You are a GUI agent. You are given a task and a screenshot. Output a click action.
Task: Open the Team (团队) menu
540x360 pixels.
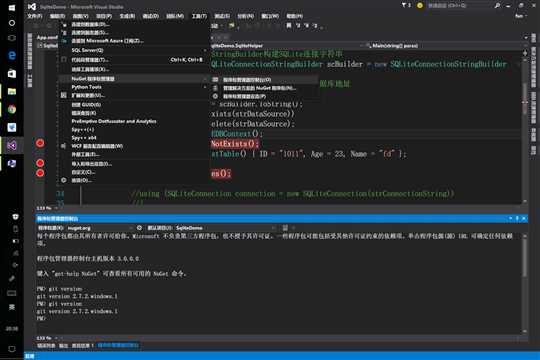(x=175, y=16)
